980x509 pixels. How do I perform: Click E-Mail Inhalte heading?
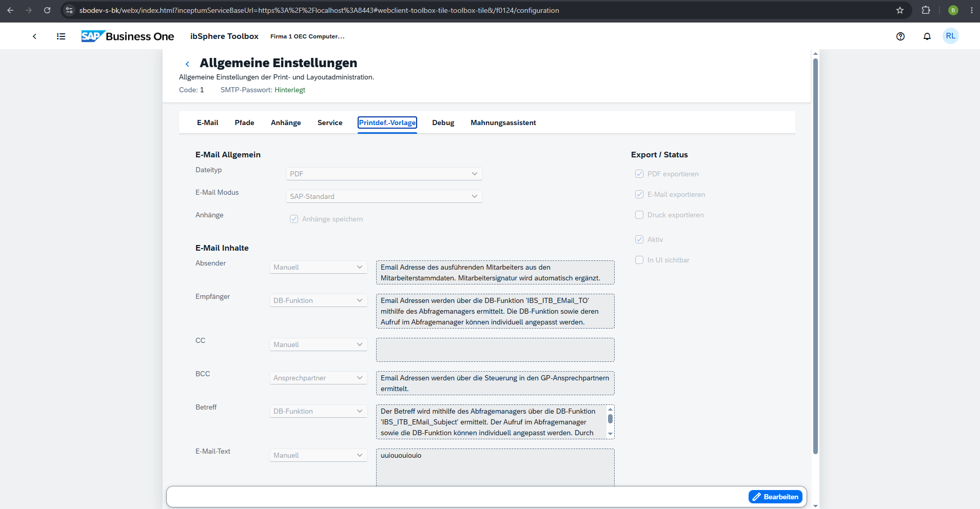point(222,248)
